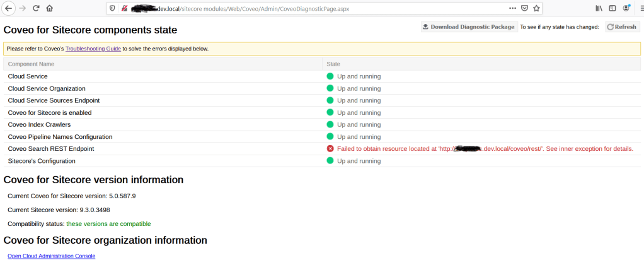Image resolution: width=644 pixels, height=262 pixels.
Task: Click Current Sitecore version 9.3.0.3498 text
Action: click(x=59, y=210)
